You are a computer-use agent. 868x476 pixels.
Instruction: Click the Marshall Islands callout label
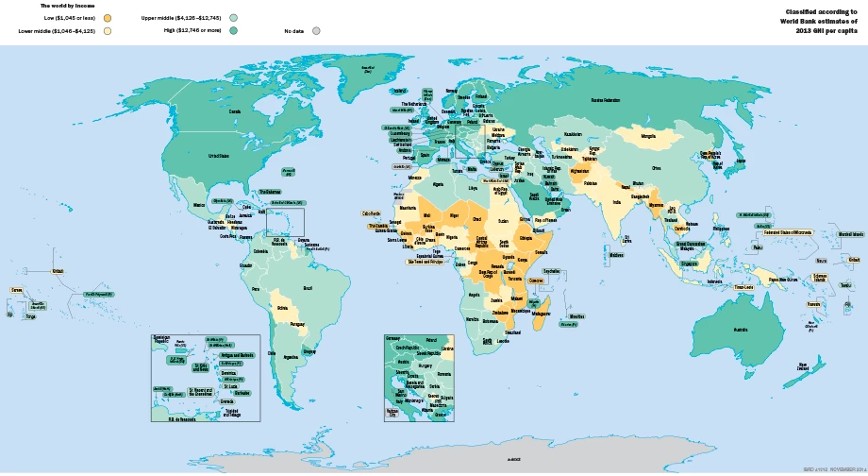[x=851, y=234]
